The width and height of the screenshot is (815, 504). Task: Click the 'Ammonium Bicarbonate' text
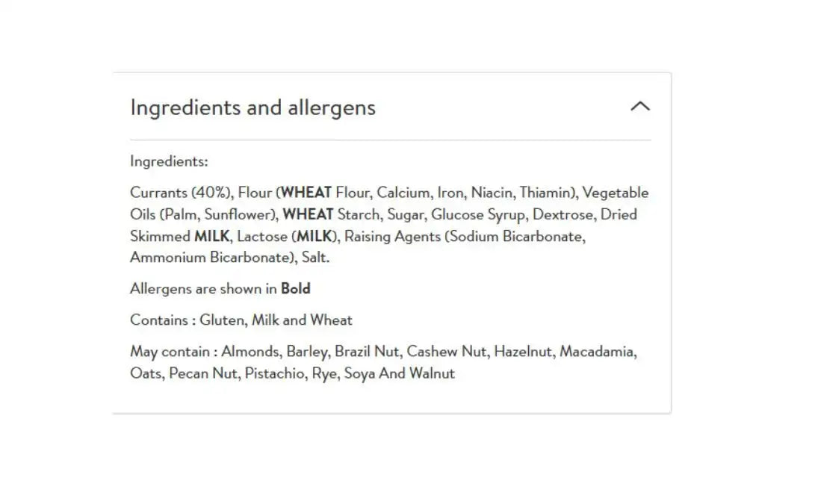209,258
